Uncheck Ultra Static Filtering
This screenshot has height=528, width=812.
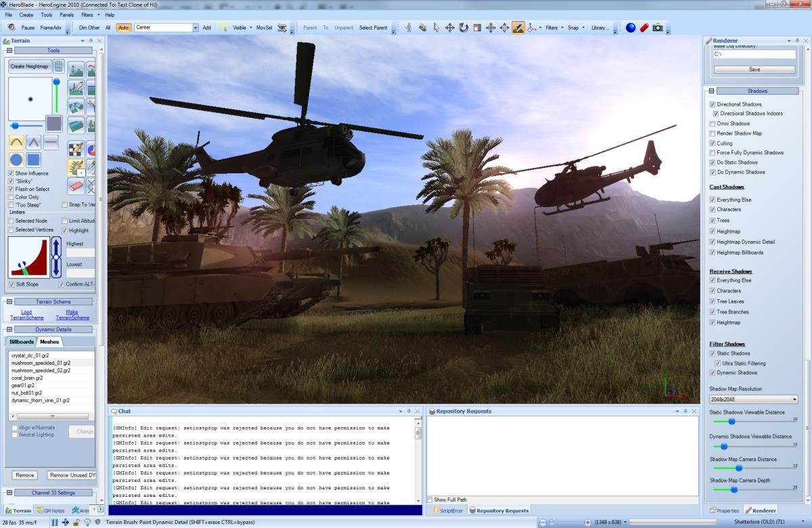pyautogui.click(x=717, y=364)
